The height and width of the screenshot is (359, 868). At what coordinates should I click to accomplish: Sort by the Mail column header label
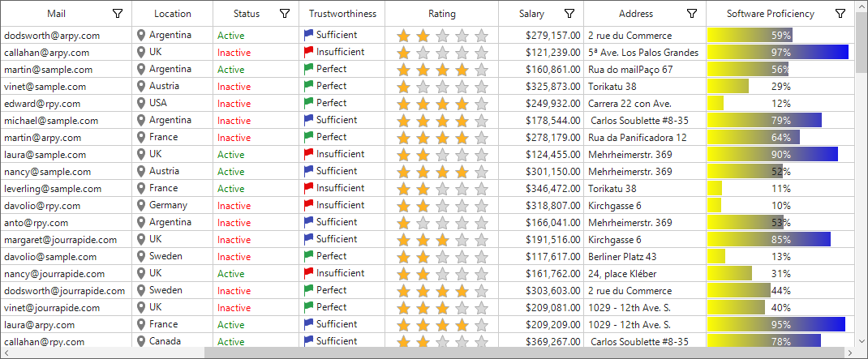56,14
